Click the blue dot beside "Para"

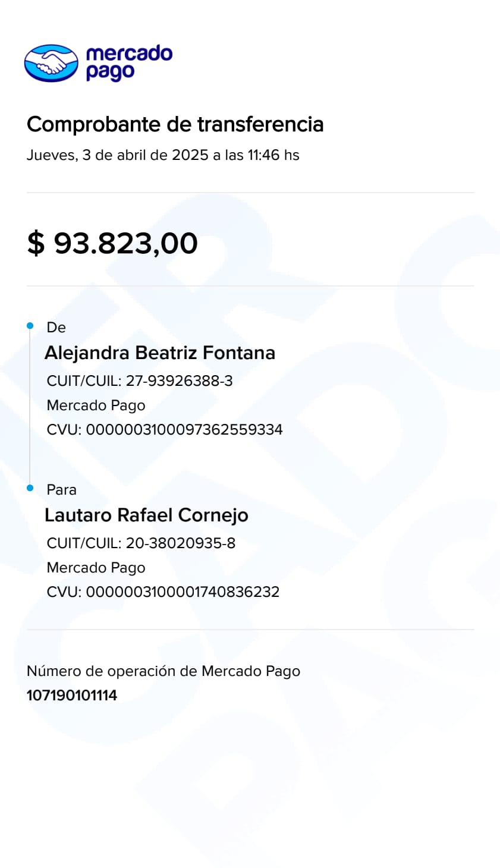[x=30, y=488]
